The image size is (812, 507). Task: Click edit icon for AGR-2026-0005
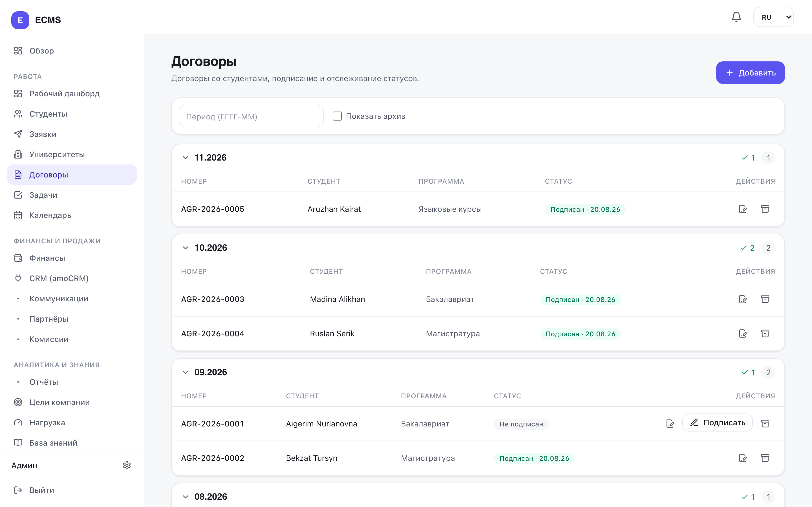743,209
